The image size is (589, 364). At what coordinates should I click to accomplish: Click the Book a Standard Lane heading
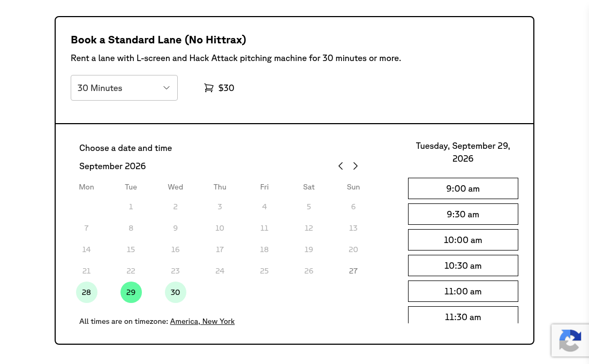158,40
